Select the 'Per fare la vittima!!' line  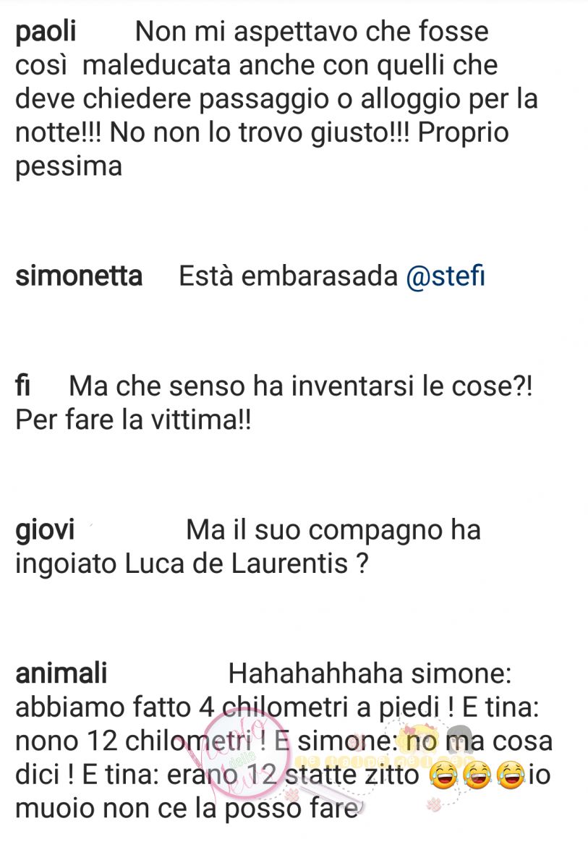132,420
